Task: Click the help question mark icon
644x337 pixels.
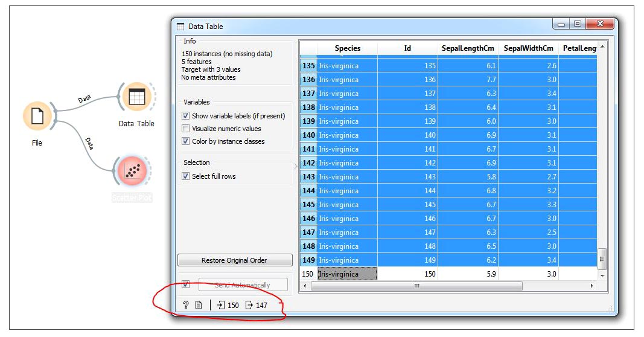Action: pos(186,305)
